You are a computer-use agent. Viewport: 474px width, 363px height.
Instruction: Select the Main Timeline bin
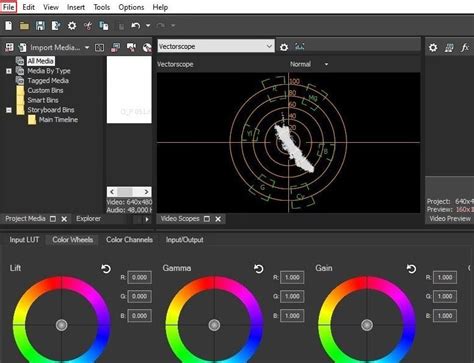58,120
